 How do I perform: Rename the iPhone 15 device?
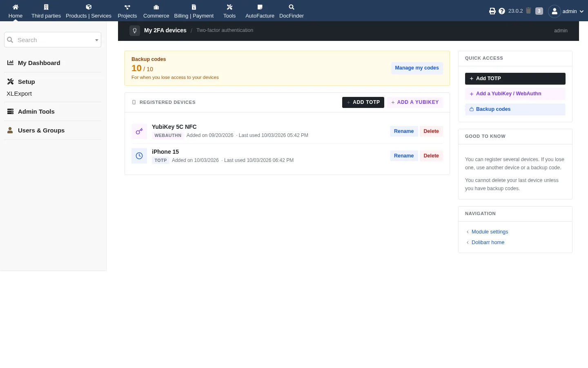coord(404,156)
